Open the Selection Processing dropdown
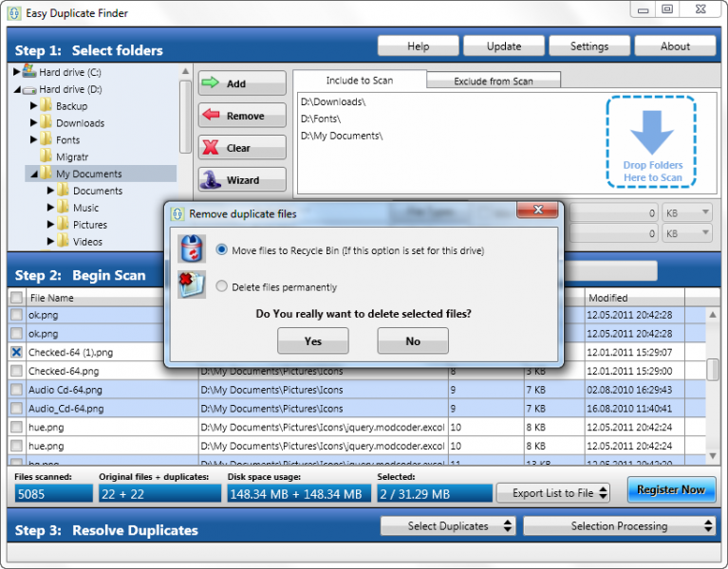 pyautogui.click(x=619, y=526)
